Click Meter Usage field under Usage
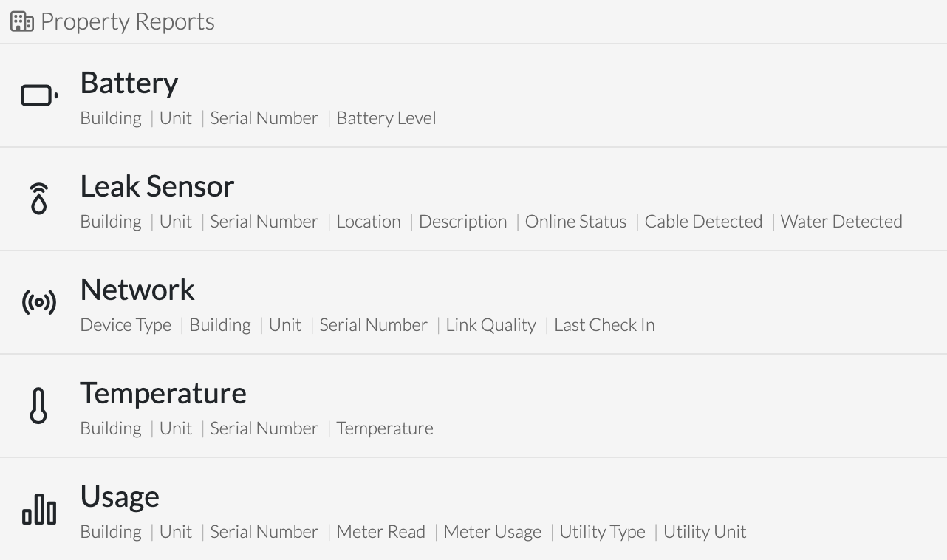This screenshot has height=560, width=947. click(493, 532)
